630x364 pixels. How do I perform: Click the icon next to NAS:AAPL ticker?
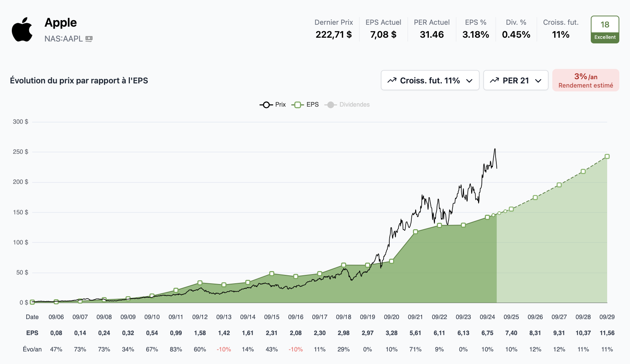click(89, 39)
